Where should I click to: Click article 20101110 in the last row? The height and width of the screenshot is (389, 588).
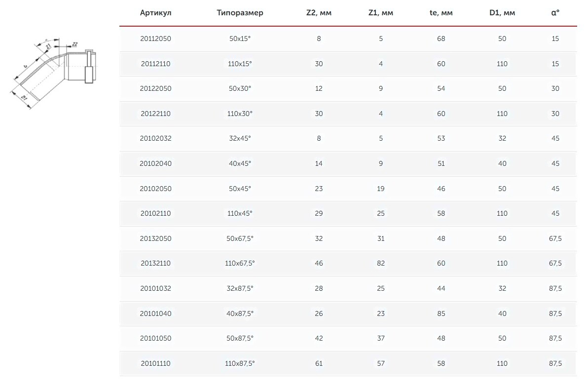pyautogui.click(x=155, y=363)
